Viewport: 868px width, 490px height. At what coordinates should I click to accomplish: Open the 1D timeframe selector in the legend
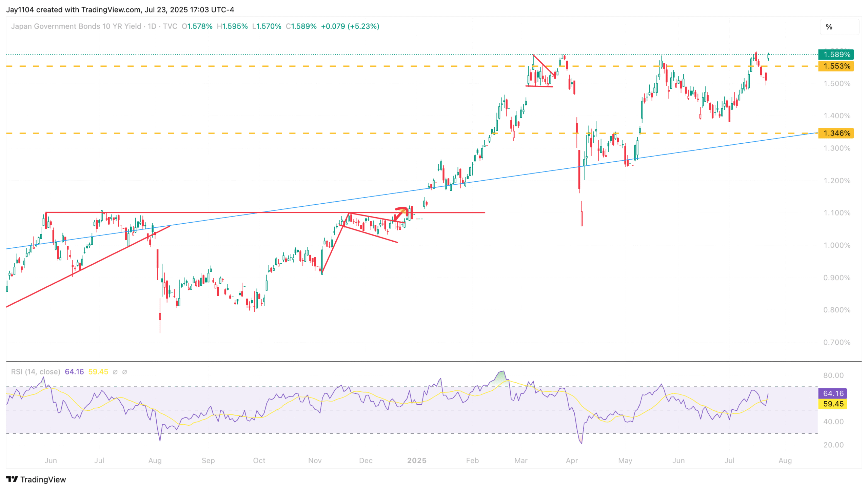(x=152, y=26)
